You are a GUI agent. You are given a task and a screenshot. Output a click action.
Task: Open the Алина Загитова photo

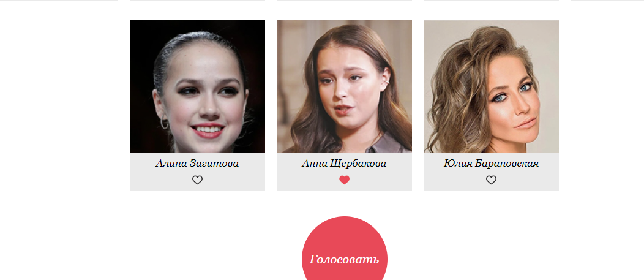pos(198,87)
